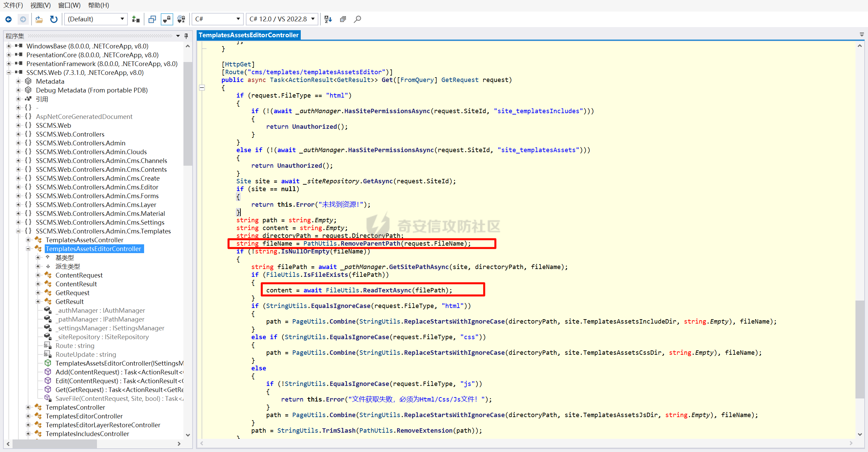Collapse the Get method code fold
Image resolution: width=868 pixels, height=452 pixels.
(202, 88)
